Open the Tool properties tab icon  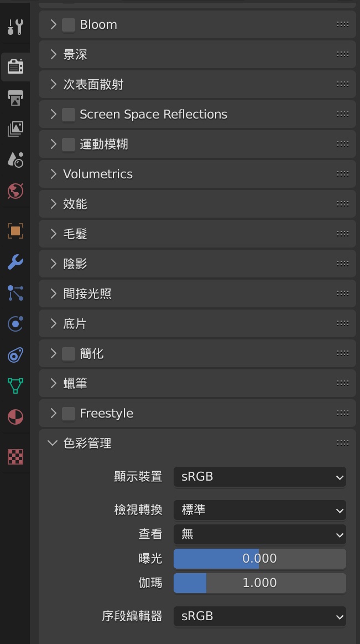[x=15, y=27]
